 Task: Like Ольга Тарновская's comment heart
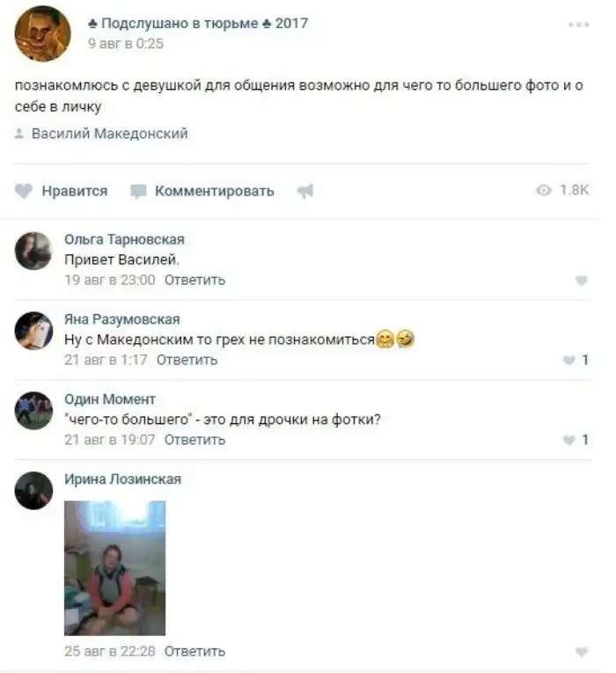[581, 281]
